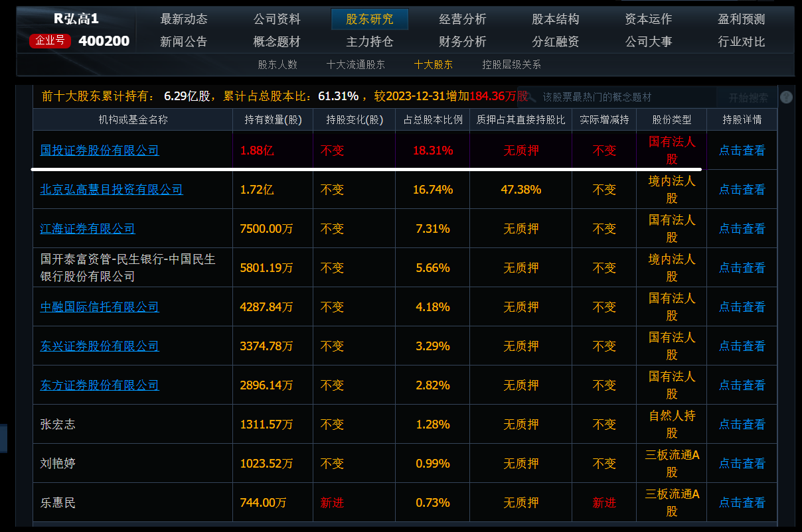Image resolution: width=802 pixels, height=532 pixels.
Task: Click the 占总股本比例 column header
Action: [x=433, y=120]
